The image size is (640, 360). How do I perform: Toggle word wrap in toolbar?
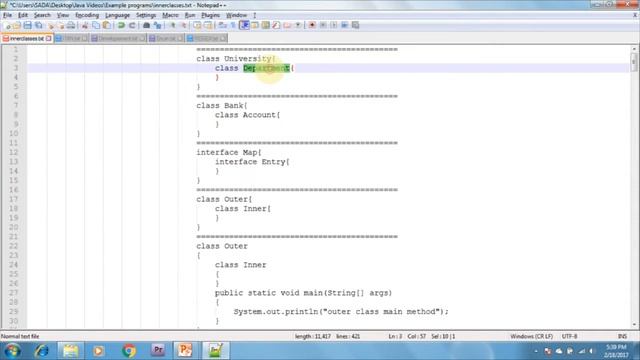click(222, 25)
